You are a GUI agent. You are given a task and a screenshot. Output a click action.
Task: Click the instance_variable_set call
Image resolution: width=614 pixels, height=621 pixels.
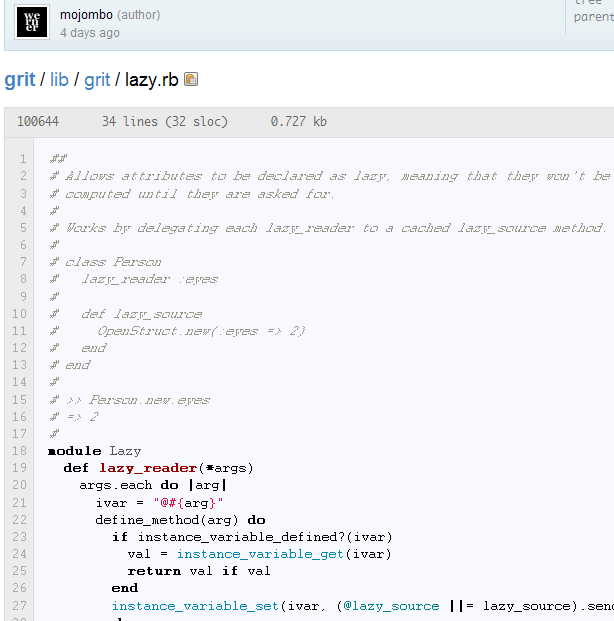click(196, 606)
